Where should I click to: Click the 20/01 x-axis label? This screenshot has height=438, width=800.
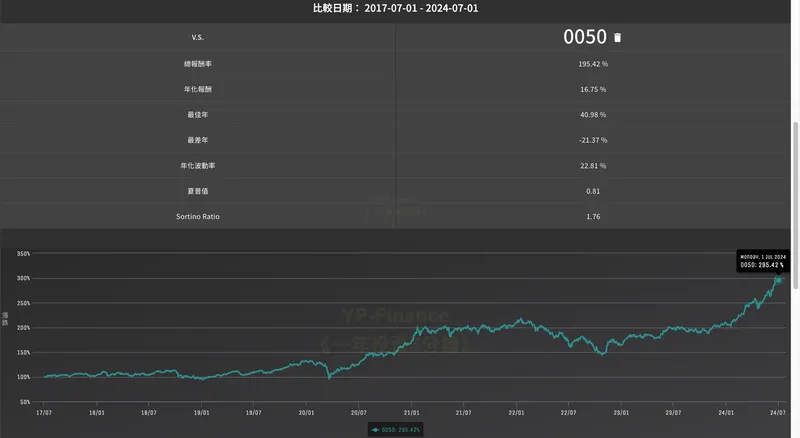pos(306,412)
